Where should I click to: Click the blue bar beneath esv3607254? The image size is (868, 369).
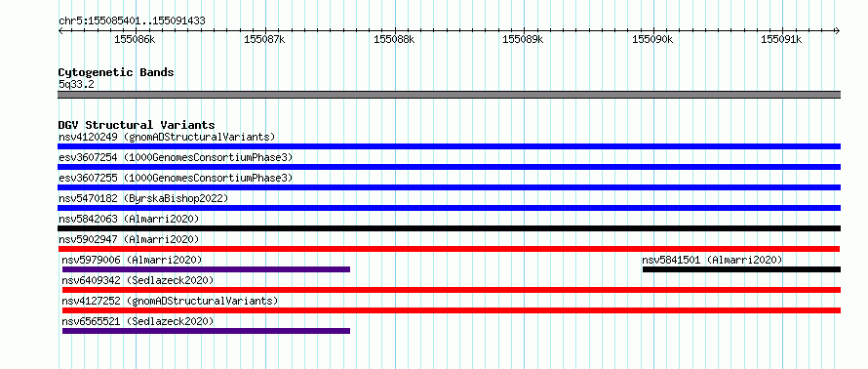449,167
